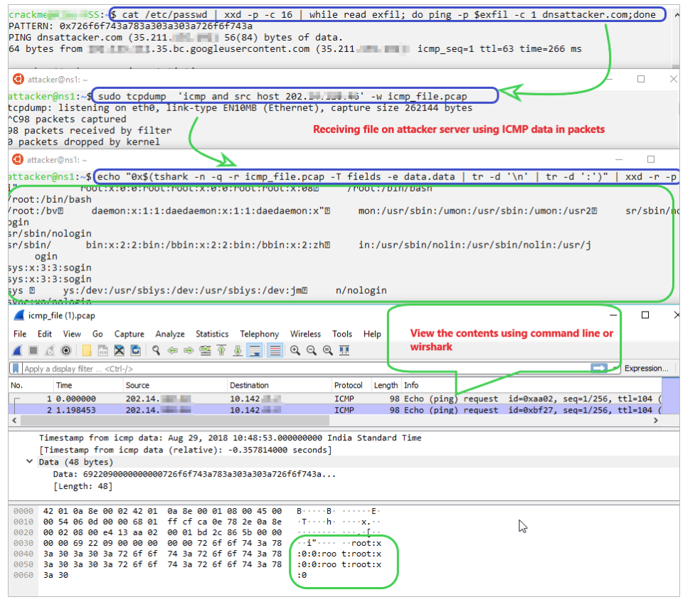Open the View menu
The width and height of the screenshot is (700, 602).
[x=72, y=334]
